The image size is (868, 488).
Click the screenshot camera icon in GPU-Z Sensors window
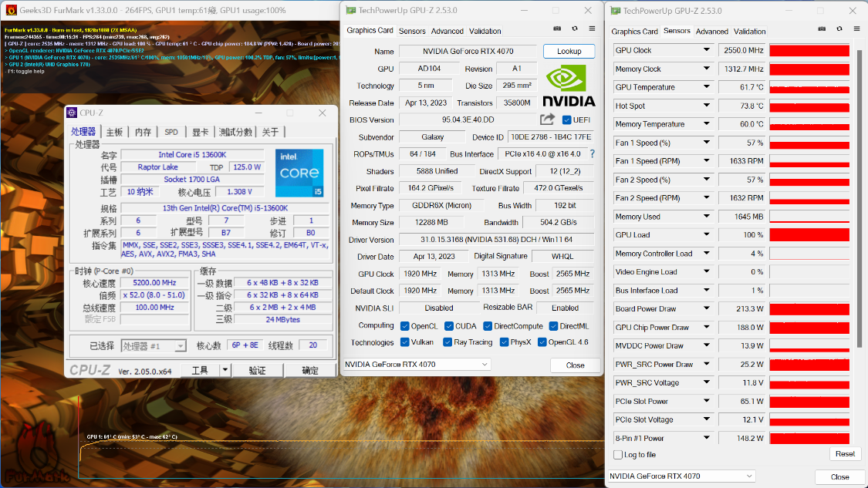tap(822, 29)
